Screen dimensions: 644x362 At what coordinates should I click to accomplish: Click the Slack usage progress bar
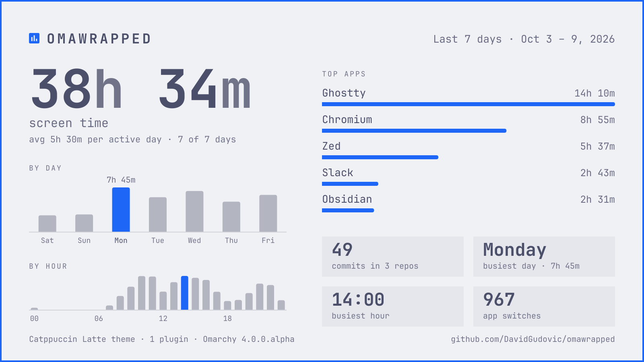(x=350, y=184)
